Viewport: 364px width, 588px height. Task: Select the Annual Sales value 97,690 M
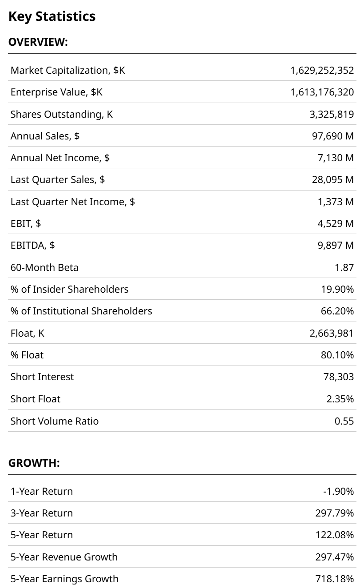[x=333, y=136]
